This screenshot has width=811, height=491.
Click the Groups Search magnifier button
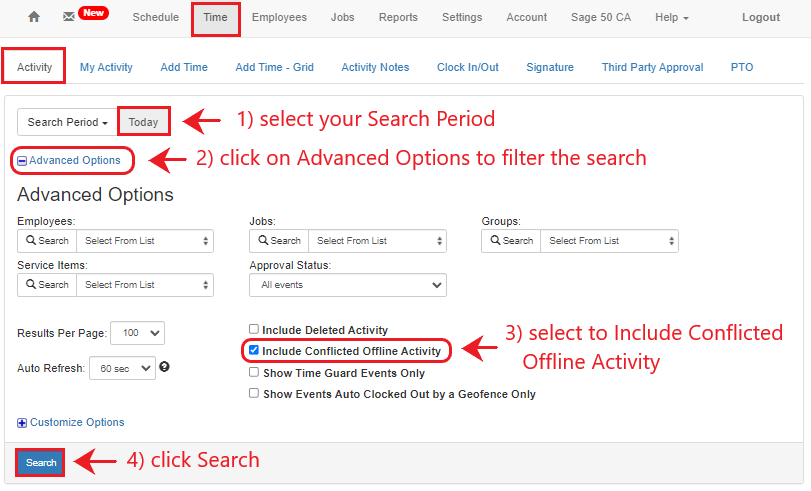512,241
